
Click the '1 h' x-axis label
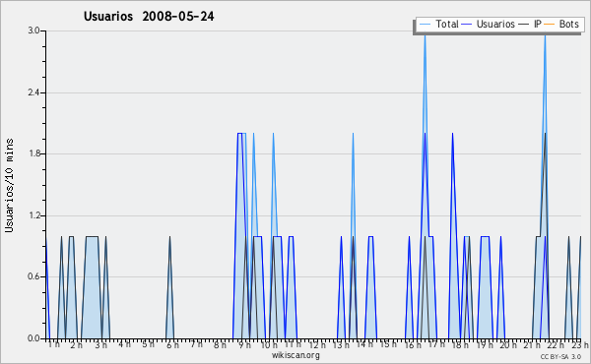(x=53, y=344)
